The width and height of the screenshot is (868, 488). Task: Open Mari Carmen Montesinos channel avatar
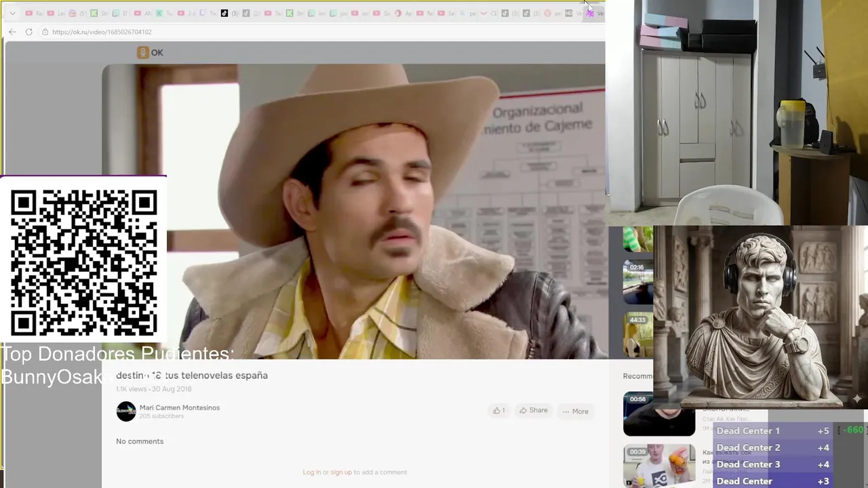coord(126,411)
